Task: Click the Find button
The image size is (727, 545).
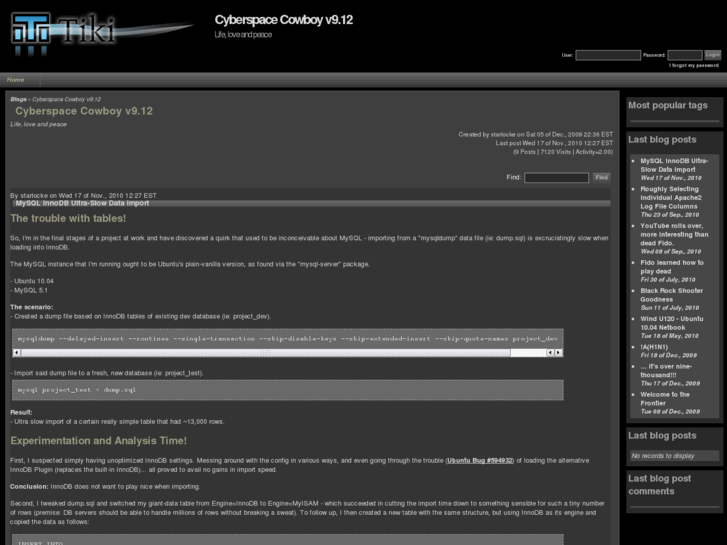Action: [x=601, y=177]
